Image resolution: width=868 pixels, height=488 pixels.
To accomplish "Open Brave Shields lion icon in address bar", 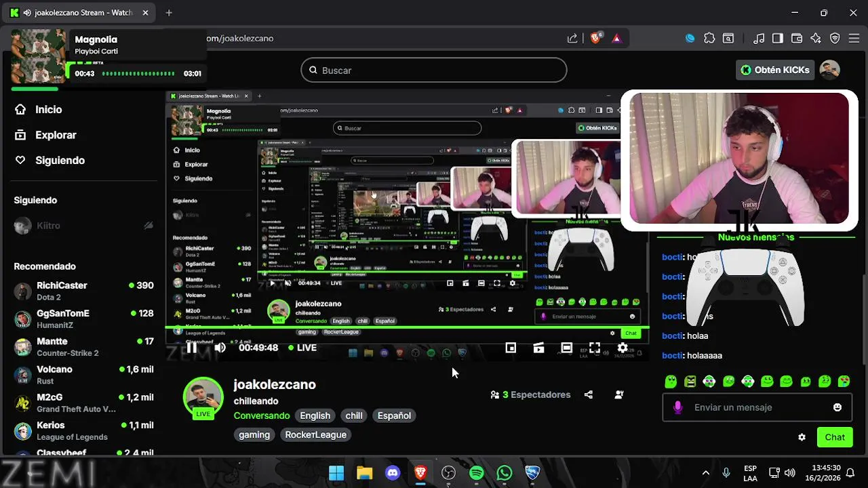I will [x=595, y=39].
